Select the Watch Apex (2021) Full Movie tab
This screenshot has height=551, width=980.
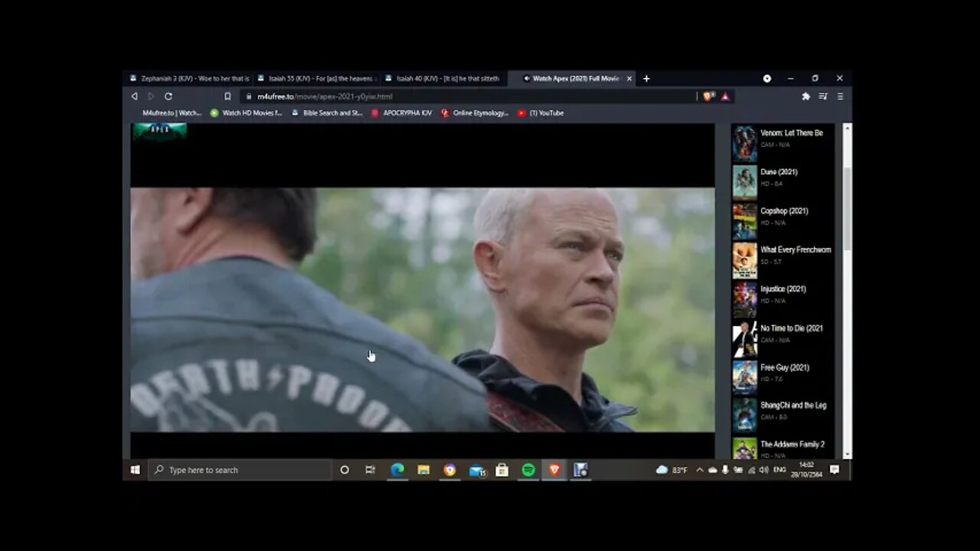coord(572,78)
